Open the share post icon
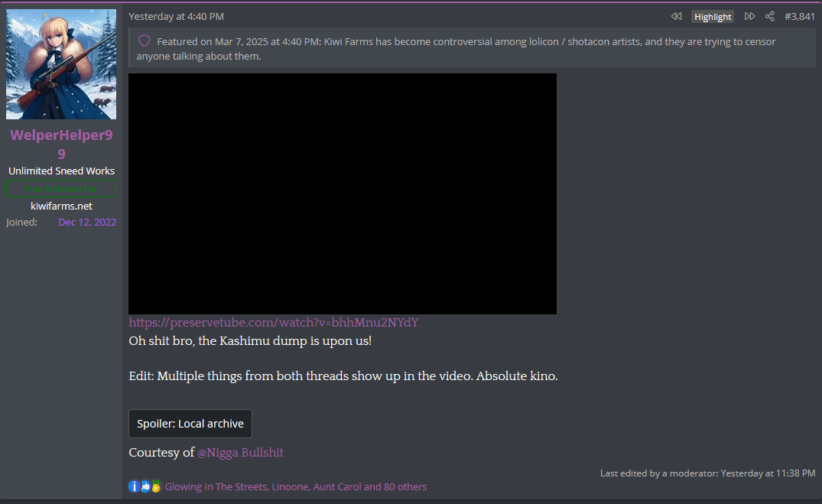 (769, 16)
